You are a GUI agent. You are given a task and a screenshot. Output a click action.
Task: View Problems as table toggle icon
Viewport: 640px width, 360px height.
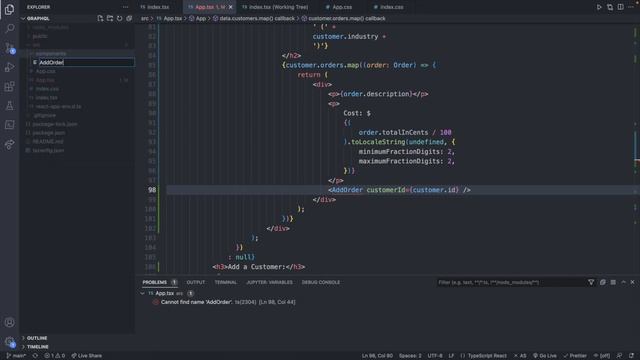point(613,282)
